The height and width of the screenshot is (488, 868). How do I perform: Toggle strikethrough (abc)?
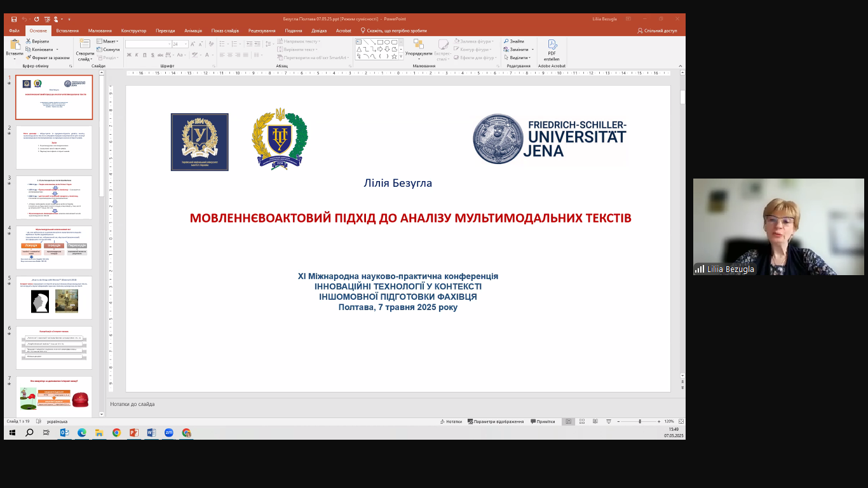click(x=160, y=55)
